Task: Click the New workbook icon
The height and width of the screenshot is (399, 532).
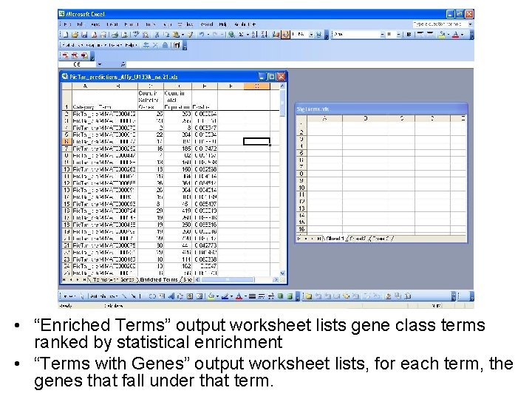Action: [x=66, y=34]
